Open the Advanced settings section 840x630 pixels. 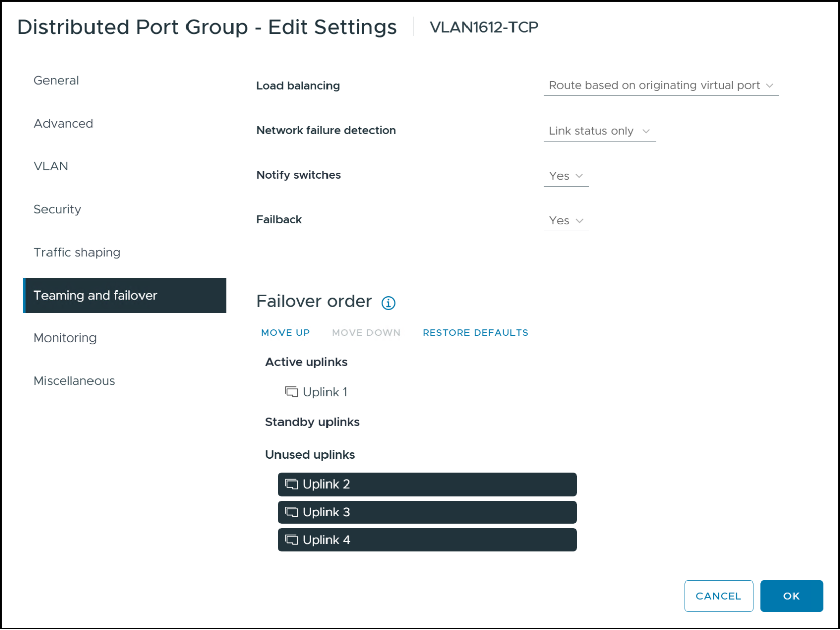63,124
